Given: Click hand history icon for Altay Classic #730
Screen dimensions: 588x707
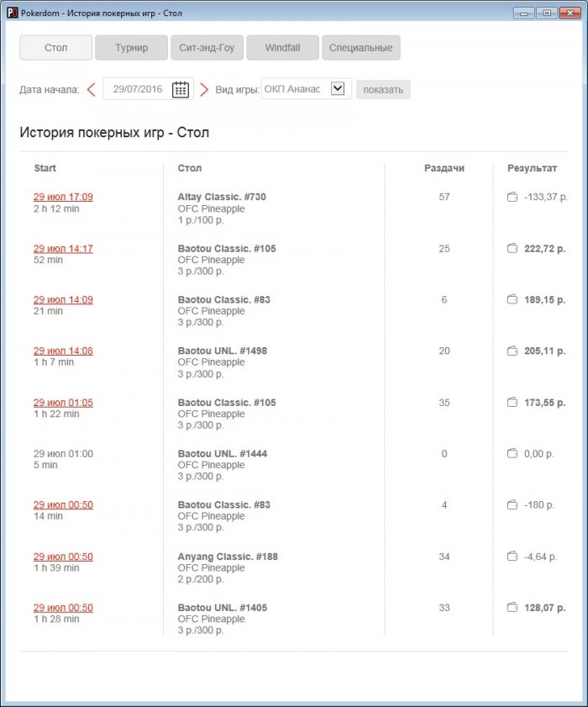Looking at the screenshot, I should [x=512, y=198].
